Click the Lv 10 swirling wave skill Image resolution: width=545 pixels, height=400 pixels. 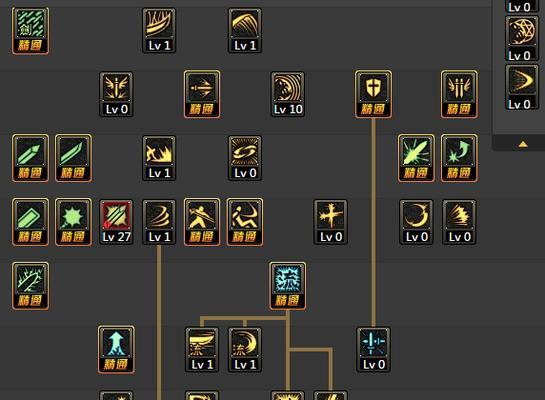coord(288,94)
